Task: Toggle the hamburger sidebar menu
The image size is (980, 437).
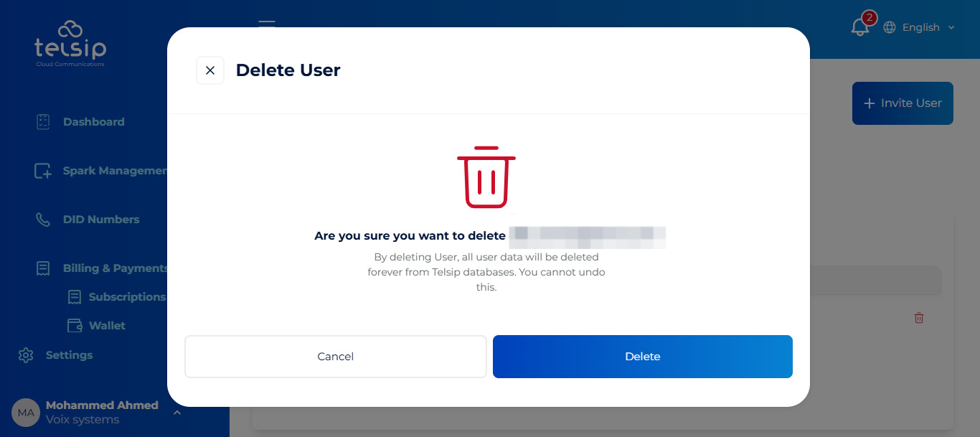Action: coord(267,23)
